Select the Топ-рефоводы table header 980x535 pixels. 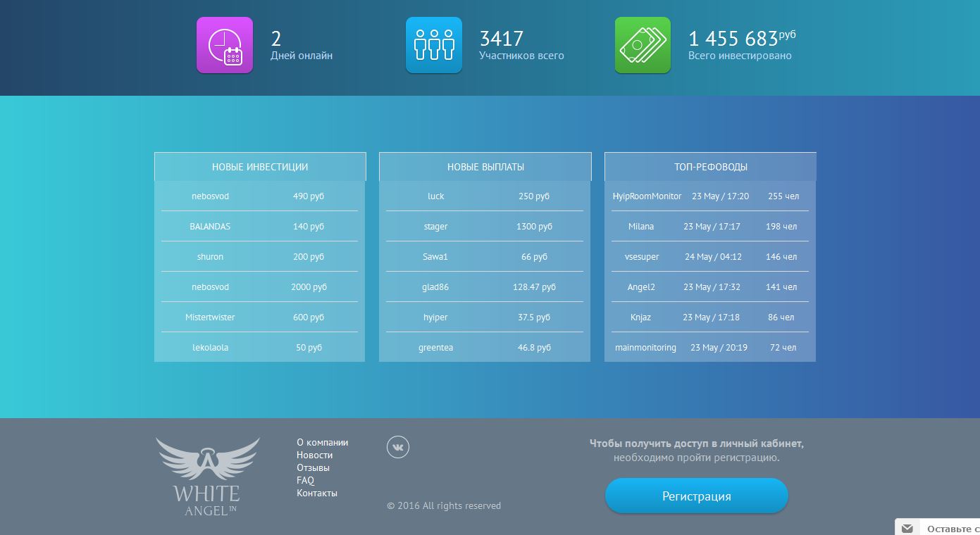(x=710, y=167)
